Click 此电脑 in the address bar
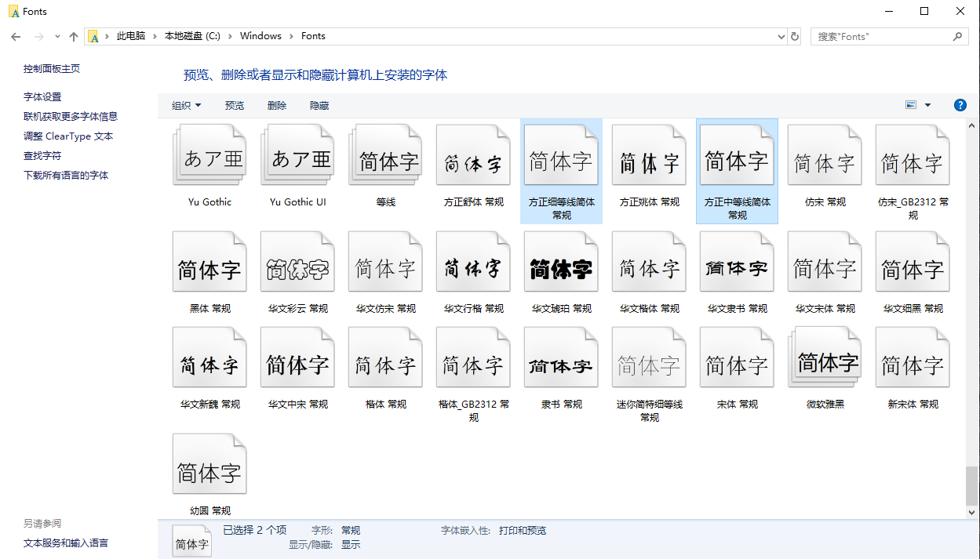 [x=131, y=36]
